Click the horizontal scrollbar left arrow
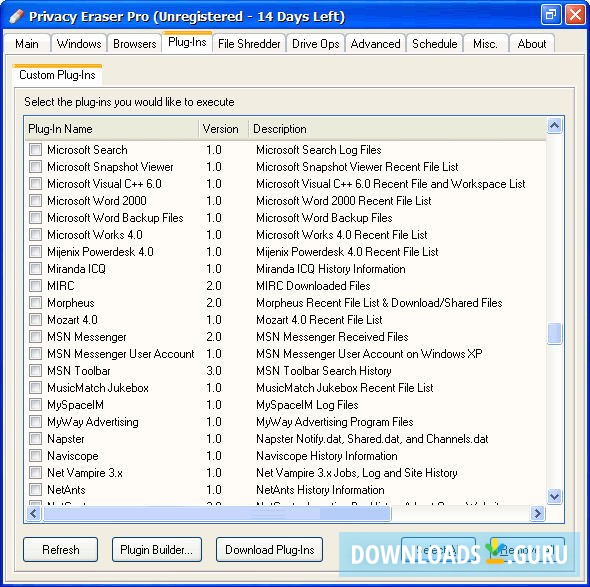The height and width of the screenshot is (587, 590). [33, 513]
